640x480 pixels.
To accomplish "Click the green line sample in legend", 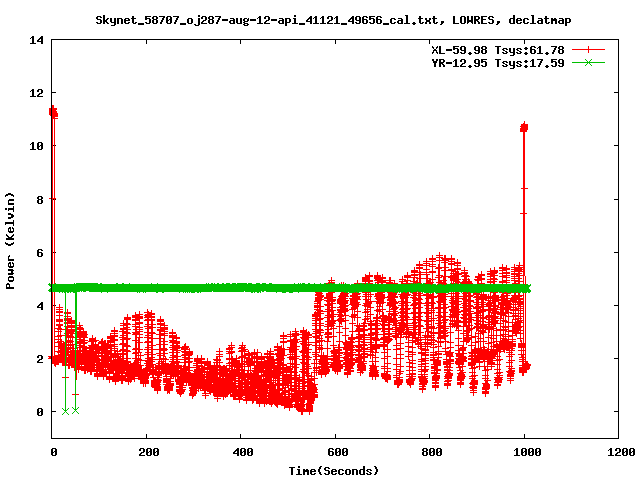I will pos(588,62).
